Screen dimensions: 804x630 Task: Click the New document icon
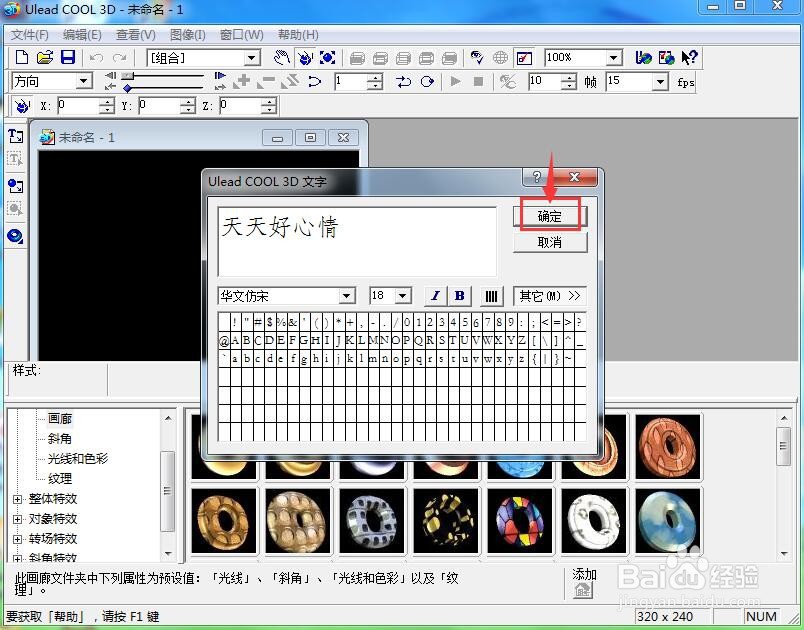pyautogui.click(x=22, y=57)
